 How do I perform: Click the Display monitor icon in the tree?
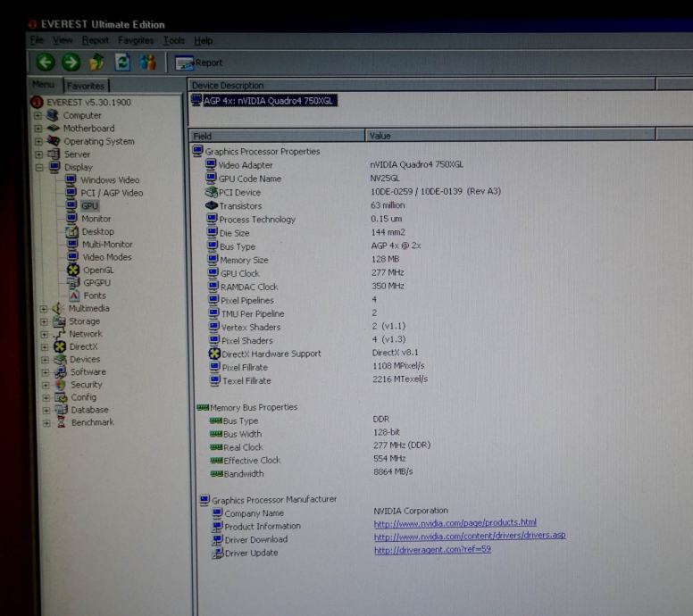pos(54,167)
